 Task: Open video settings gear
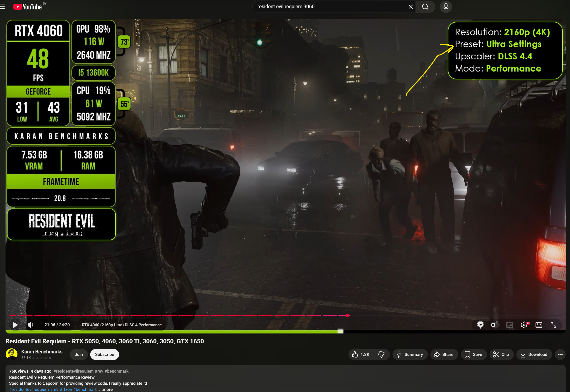click(x=524, y=325)
